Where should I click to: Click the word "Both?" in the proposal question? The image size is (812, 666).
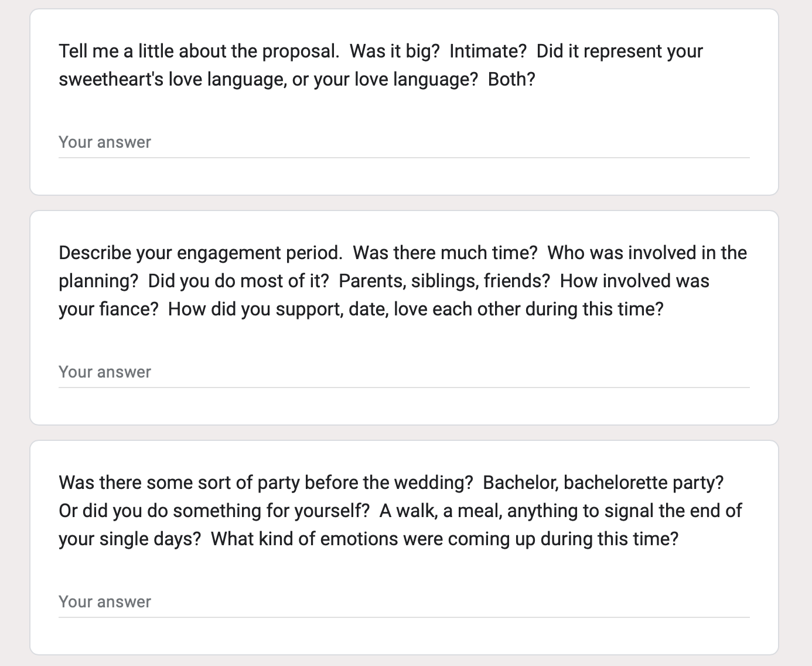point(511,80)
